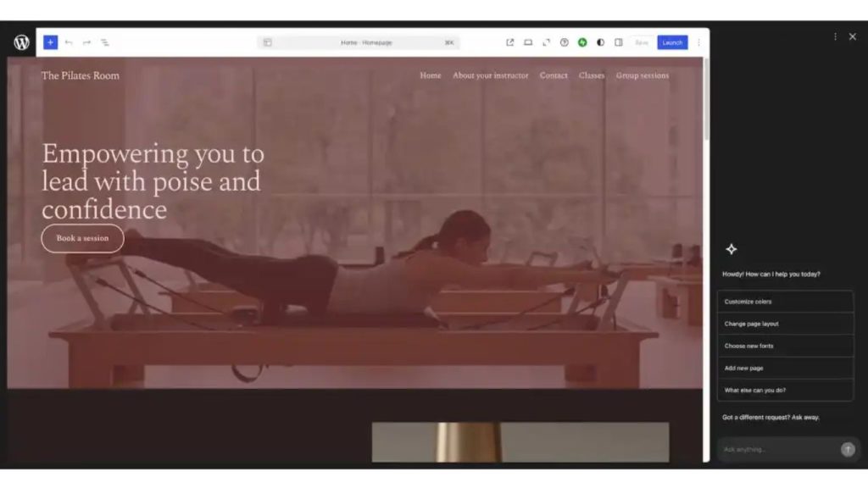Click the green Jetpack icon
The image size is (868, 488).
[582, 42]
